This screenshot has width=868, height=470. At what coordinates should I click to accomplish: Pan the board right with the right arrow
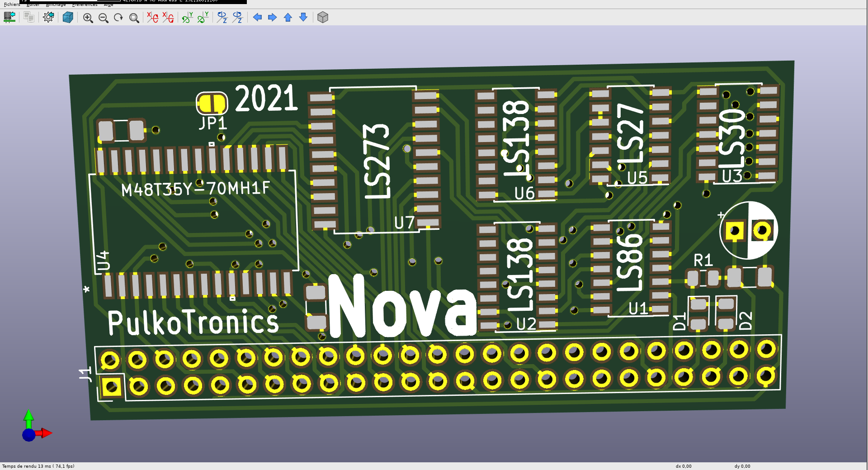[x=272, y=18]
